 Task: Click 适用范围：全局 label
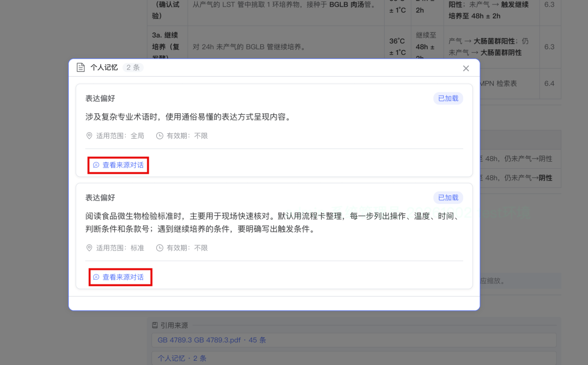pos(120,135)
